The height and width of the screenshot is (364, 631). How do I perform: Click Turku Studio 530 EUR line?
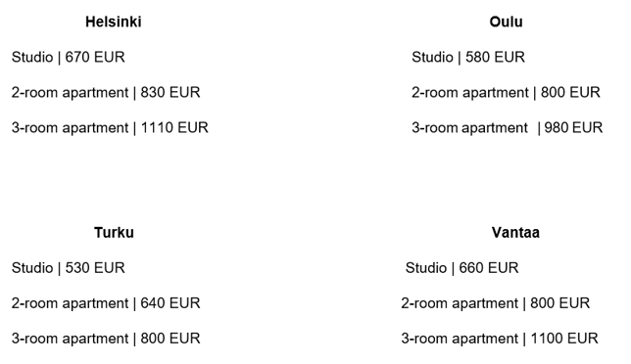coord(68,268)
